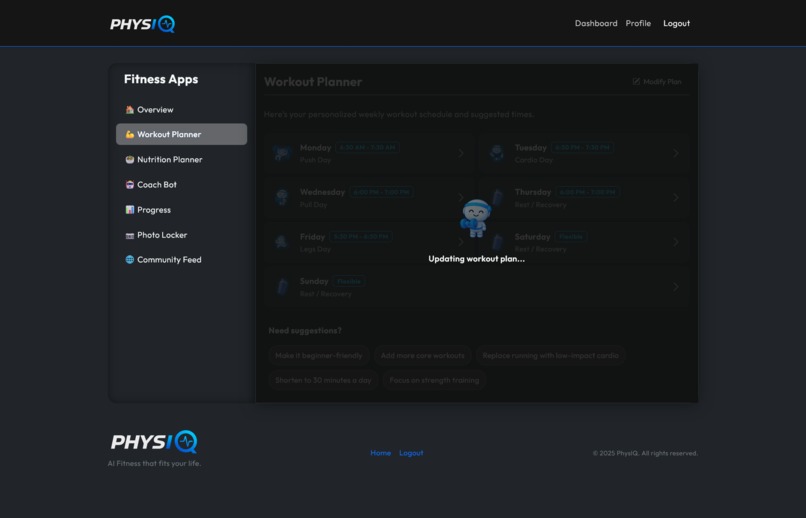Click the 'Cardio Day' label

click(534, 160)
